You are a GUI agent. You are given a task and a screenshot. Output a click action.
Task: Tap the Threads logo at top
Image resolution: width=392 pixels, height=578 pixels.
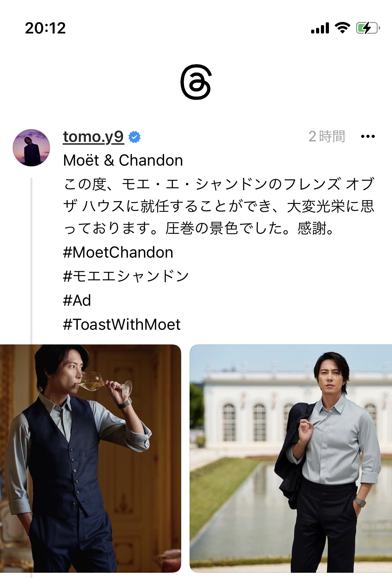pyautogui.click(x=196, y=82)
